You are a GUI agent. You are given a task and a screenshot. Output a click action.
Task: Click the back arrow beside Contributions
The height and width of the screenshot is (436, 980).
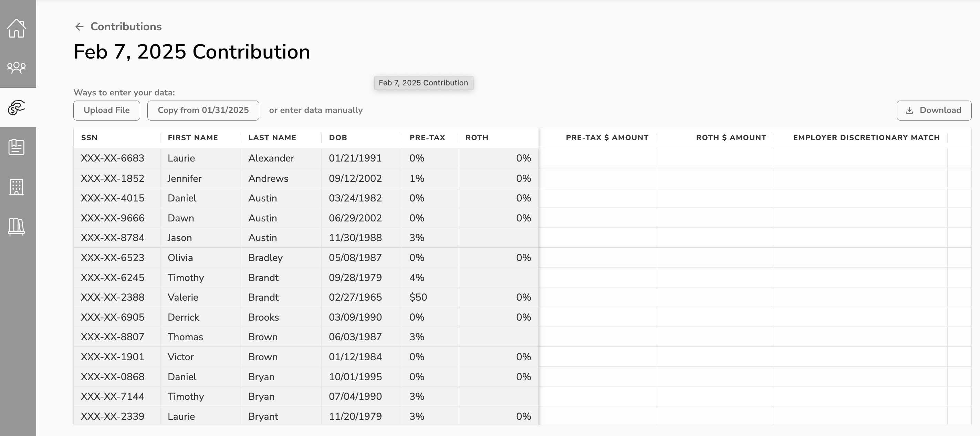coord(79,27)
